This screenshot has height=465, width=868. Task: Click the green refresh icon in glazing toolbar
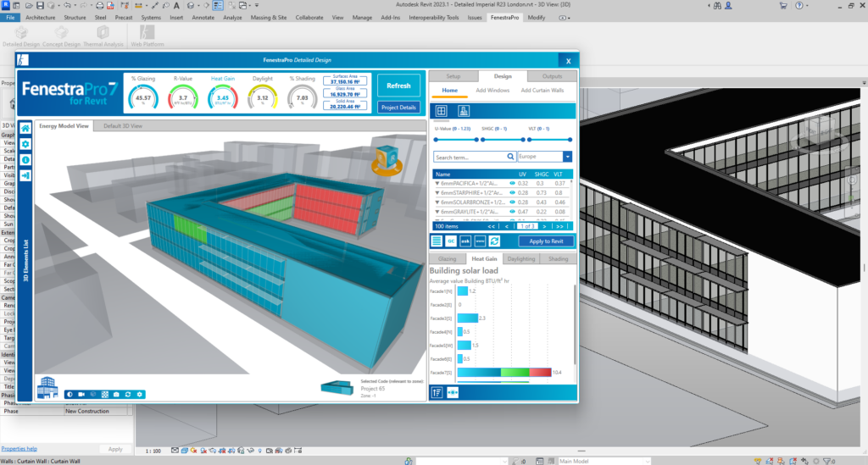(x=494, y=241)
